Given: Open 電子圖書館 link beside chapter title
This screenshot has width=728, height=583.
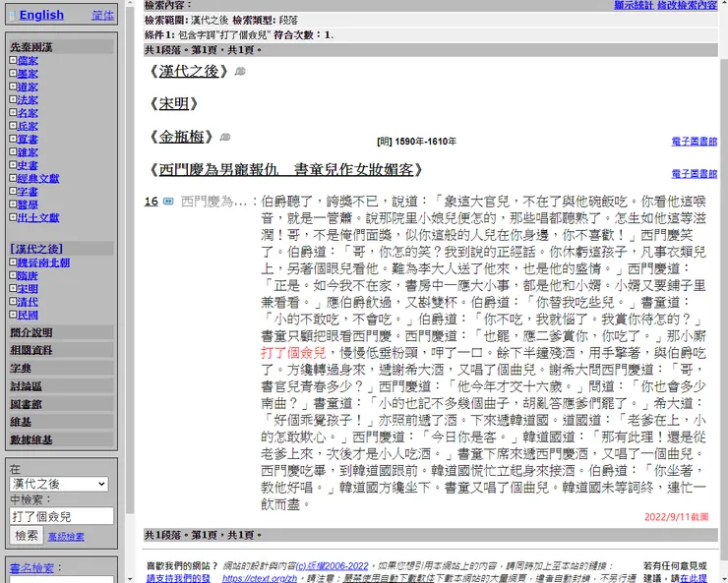Looking at the screenshot, I should (695, 174).
